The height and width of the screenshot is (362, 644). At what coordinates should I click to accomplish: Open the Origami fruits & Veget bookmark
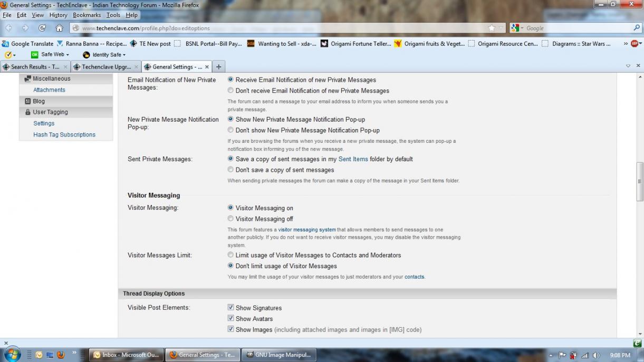(x=429, y=44)
